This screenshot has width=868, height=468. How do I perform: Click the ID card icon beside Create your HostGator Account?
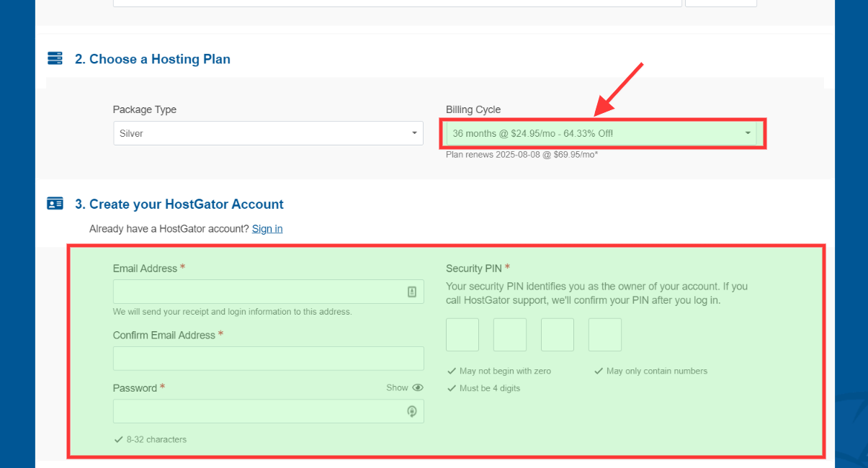[x=55, y=204]
